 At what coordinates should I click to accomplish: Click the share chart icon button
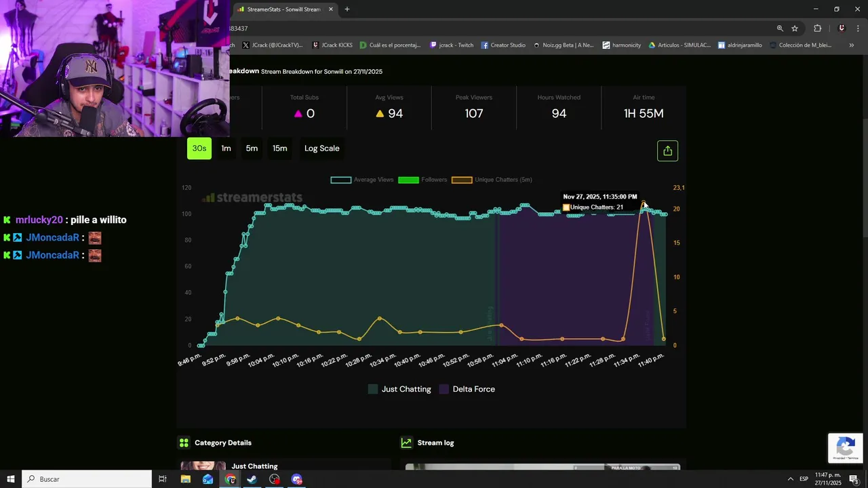[667, 150]
